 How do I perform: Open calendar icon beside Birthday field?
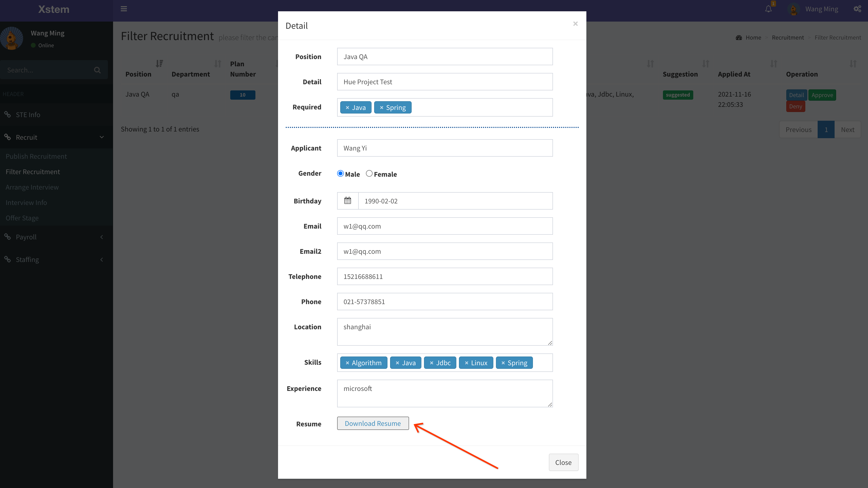347,201
